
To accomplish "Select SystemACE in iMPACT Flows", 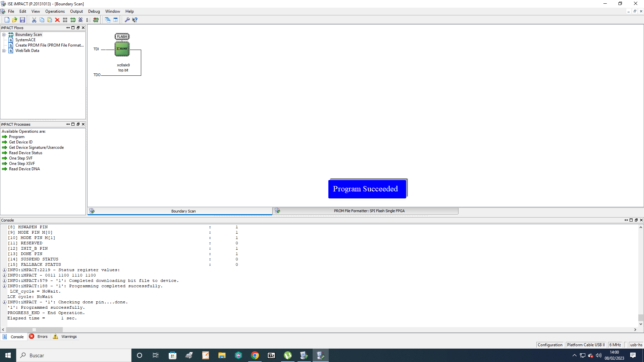I will pos(25,40).
